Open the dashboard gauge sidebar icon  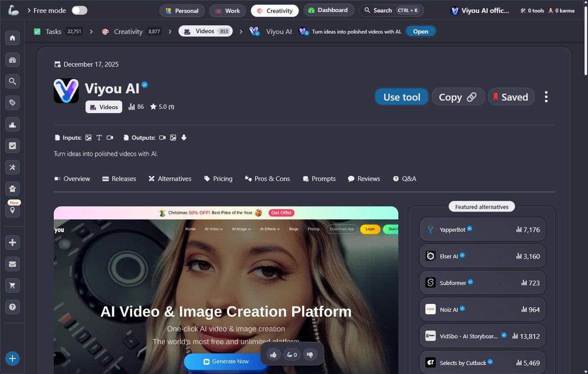click(x=12, y=60)
